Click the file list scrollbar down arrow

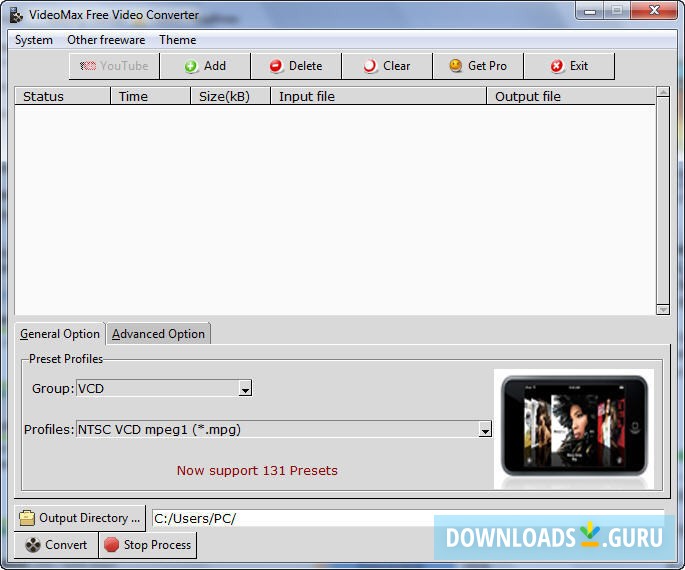(663, 309)
